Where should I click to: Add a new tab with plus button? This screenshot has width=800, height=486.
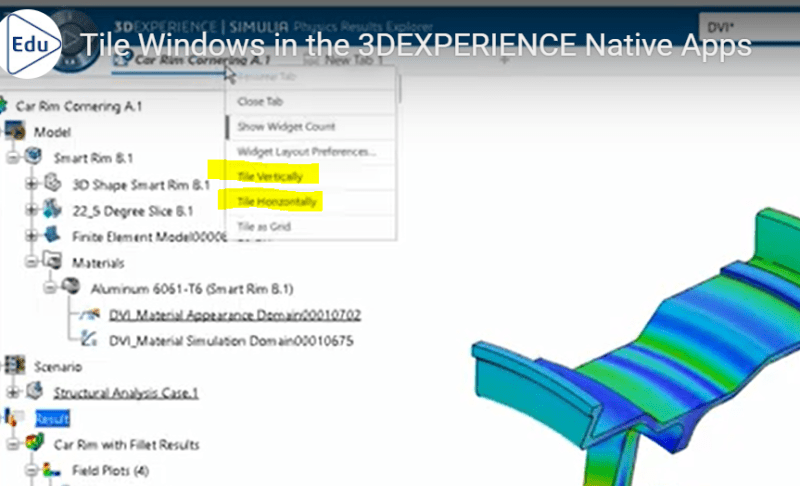(504, 60)
